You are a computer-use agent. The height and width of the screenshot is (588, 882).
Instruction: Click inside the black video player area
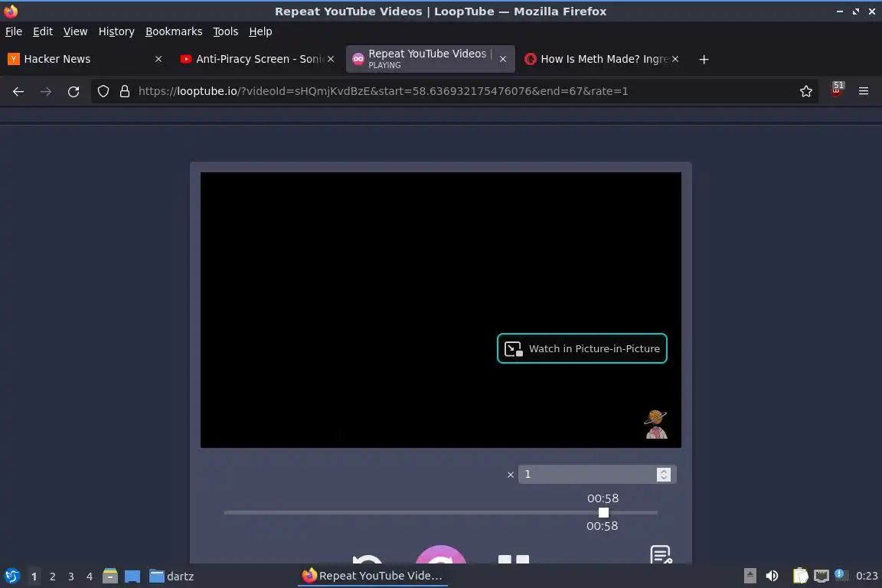coord(440,309)
